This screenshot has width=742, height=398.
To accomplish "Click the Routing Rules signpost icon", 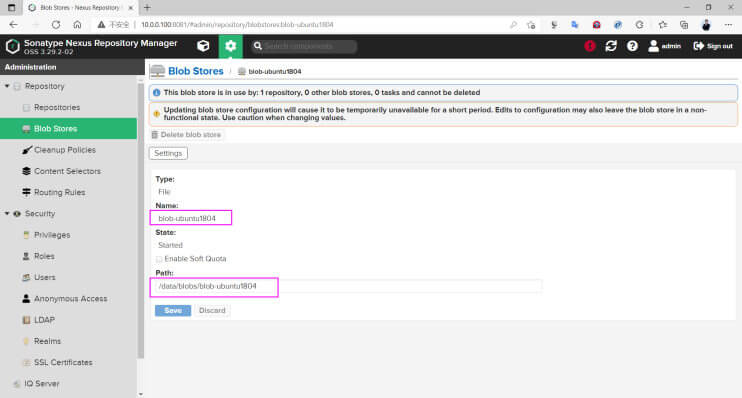I will (x=26, y=193).
